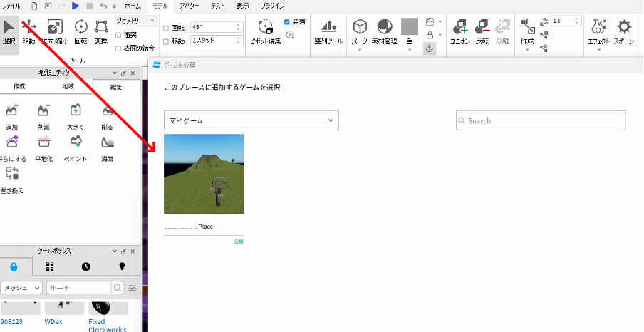Open the マイゲーム dropdown in the dialog
The width and height of the screenshot is (644, 332).
click(x=251, y=120)
